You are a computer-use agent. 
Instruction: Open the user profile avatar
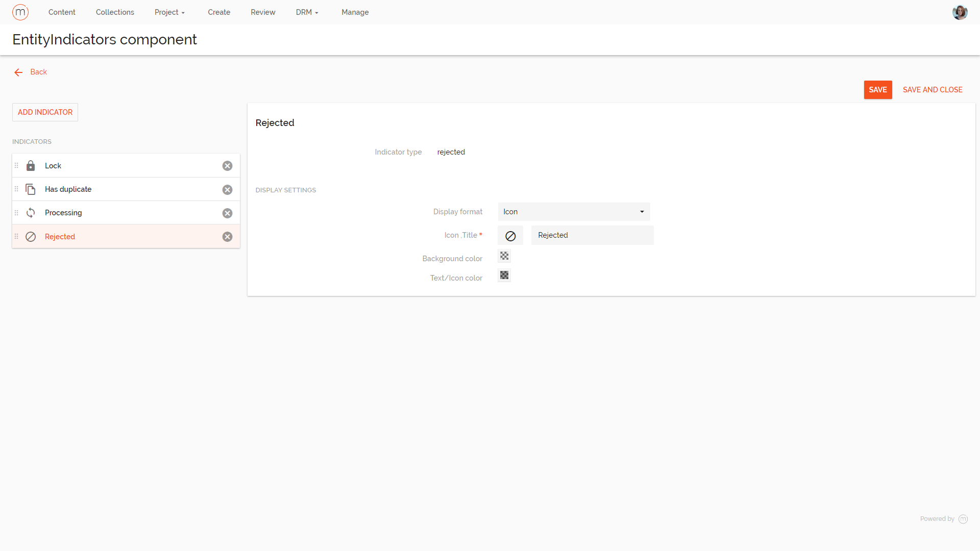[x=960, y=12]
